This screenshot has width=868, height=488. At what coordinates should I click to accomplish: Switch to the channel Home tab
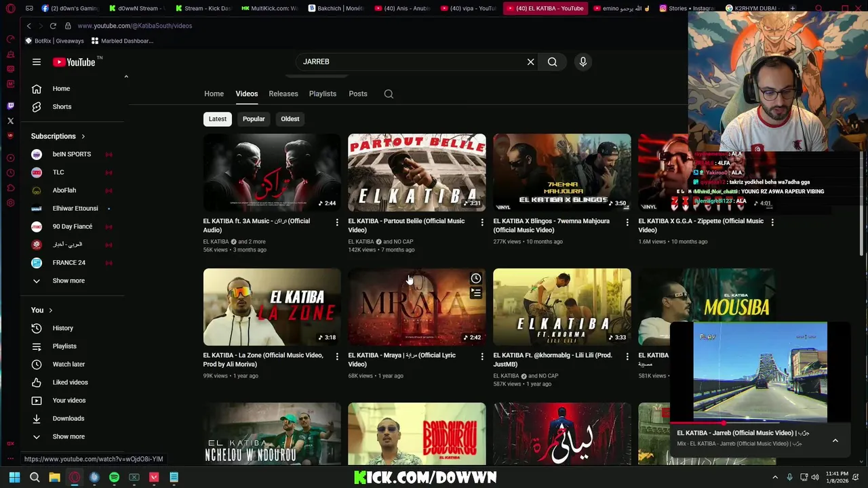click(x=214, y=94)
